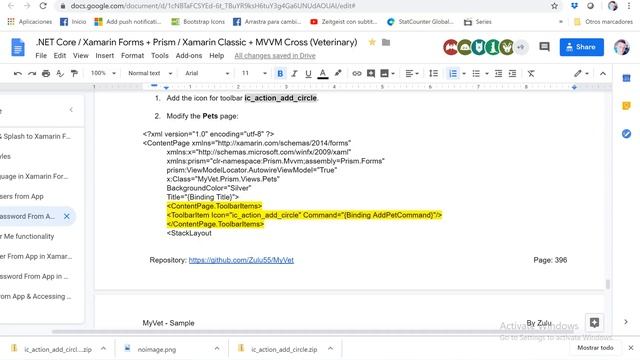Viewport: 640px width, 360px height.
Task: Open the Google account avatar
Action: click(x=621, y=47)
